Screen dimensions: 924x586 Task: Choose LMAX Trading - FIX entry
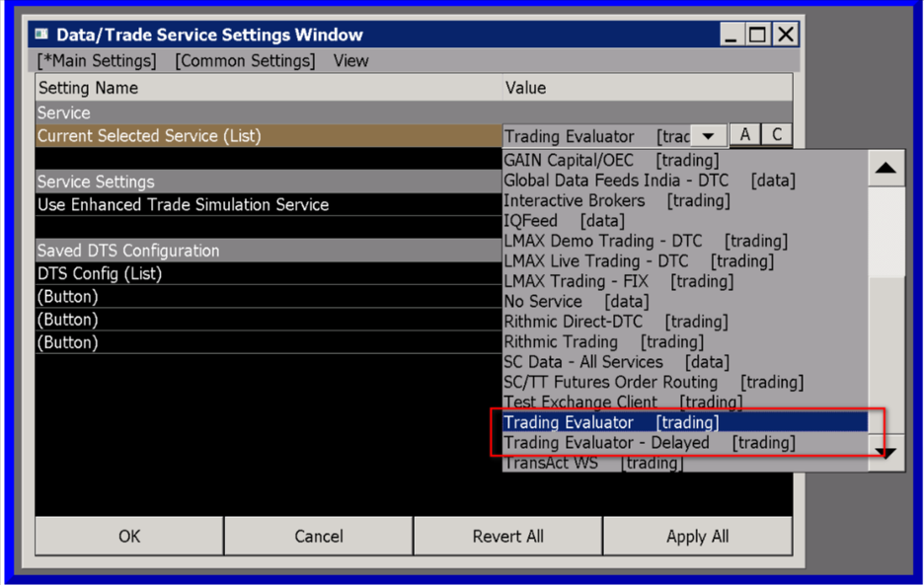[685, 281]
